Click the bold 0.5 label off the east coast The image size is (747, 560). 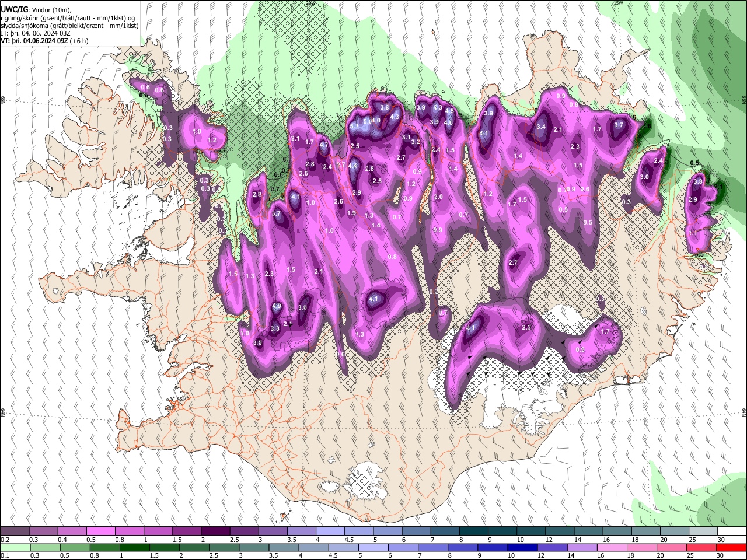coord(694,163)
